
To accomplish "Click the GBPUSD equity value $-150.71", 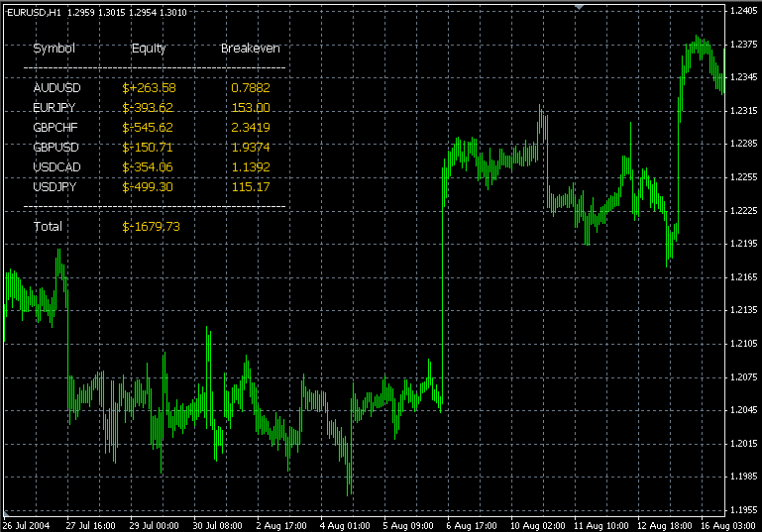I will point(148,148).
